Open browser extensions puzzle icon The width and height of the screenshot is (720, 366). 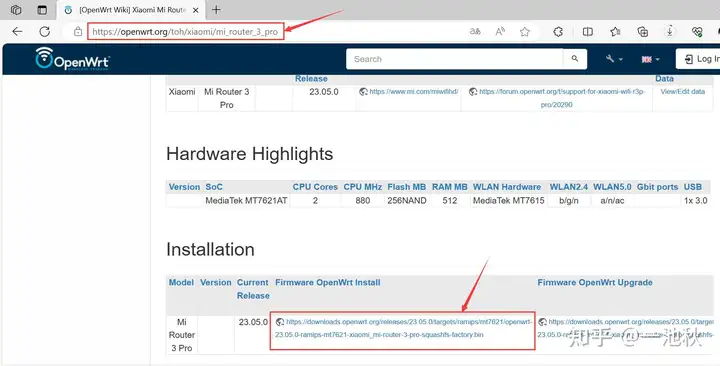click(x=558, y=32)
